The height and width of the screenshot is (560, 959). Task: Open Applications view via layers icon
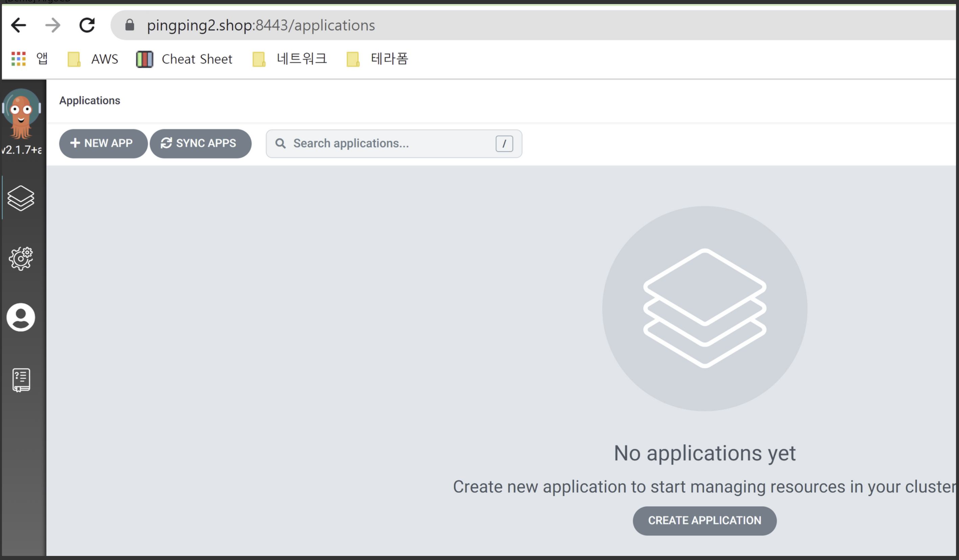pyautogui.click(x=21, y=198)
